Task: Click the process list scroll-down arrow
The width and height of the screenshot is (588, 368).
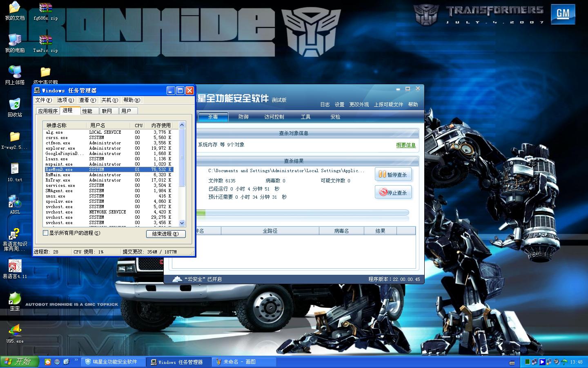Action: (x=182, y=223)
